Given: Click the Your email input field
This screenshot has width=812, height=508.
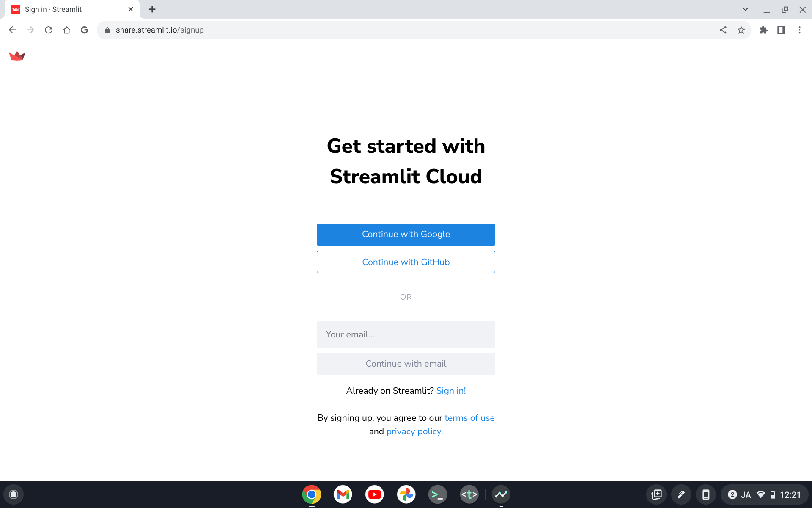Looking at the screenshot, I should point(406,334).
